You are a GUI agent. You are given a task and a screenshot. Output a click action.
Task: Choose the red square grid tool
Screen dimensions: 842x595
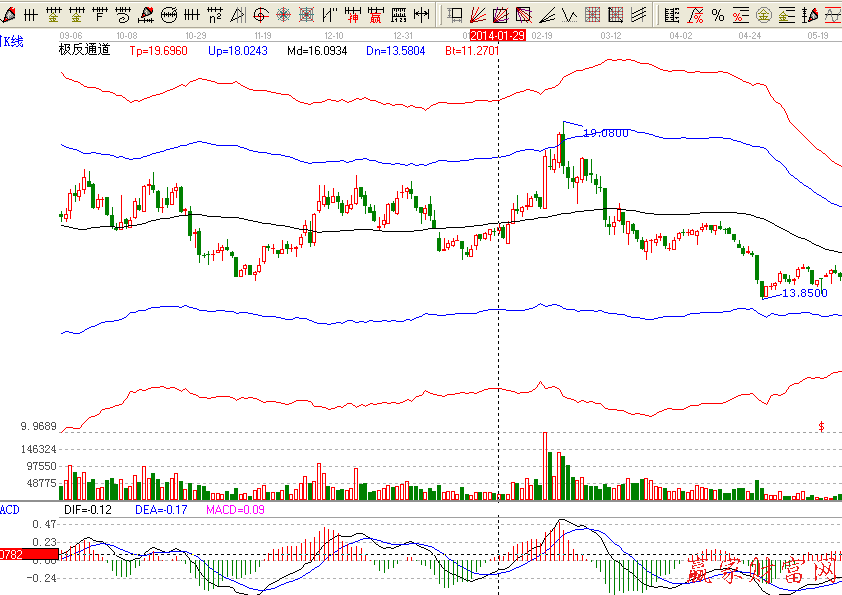pyautogui.click(x=592, y=15)
